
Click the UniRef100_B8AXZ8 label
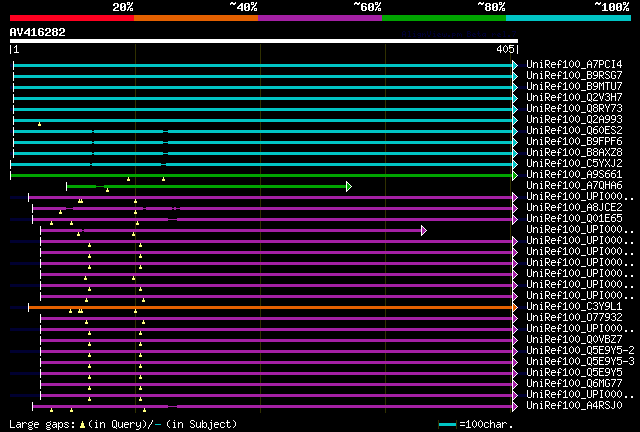[x=574, y=152]
